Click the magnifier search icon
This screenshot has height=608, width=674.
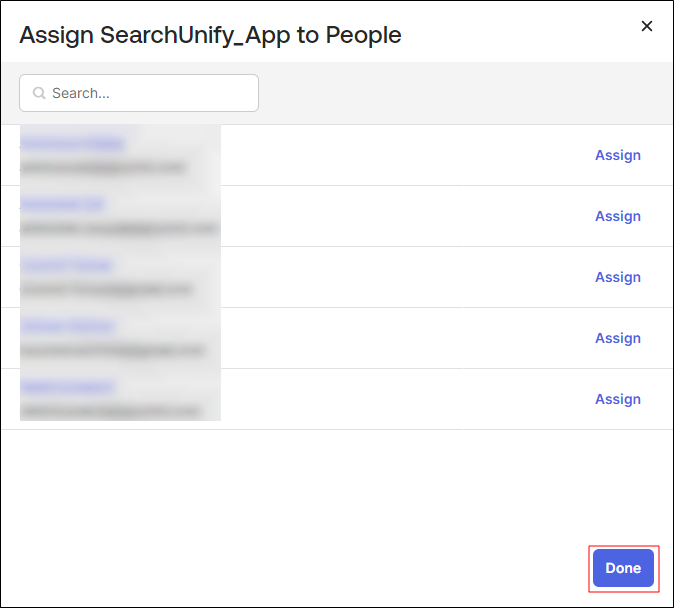[40, 93]
